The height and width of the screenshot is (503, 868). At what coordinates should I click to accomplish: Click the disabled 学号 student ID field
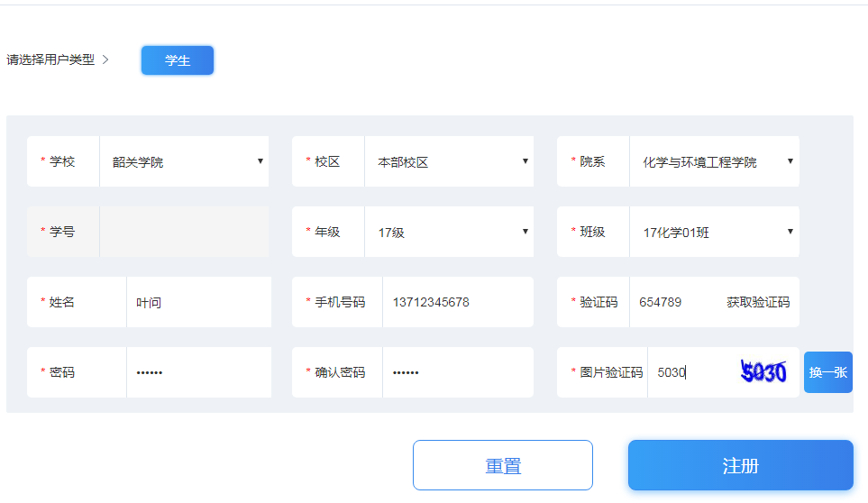click(184, 233)
